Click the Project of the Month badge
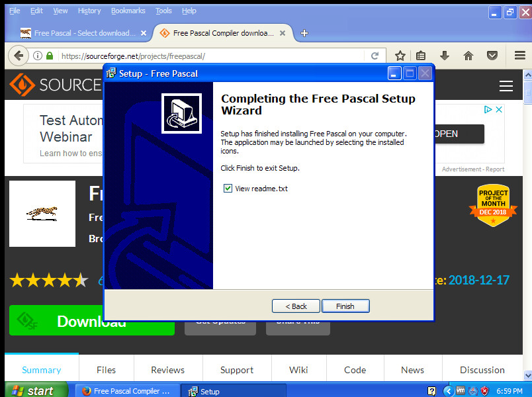 click(x=493, y=205)
